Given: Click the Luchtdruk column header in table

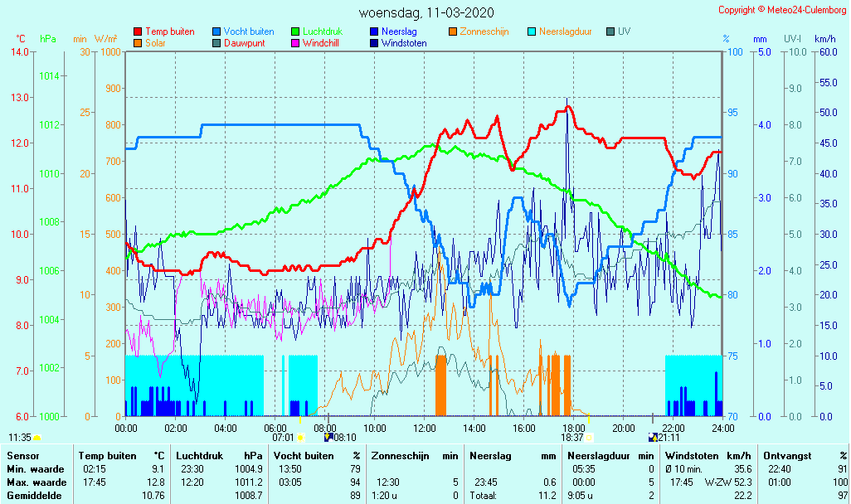Looking at the screenshot, I should tap(198, 455).
